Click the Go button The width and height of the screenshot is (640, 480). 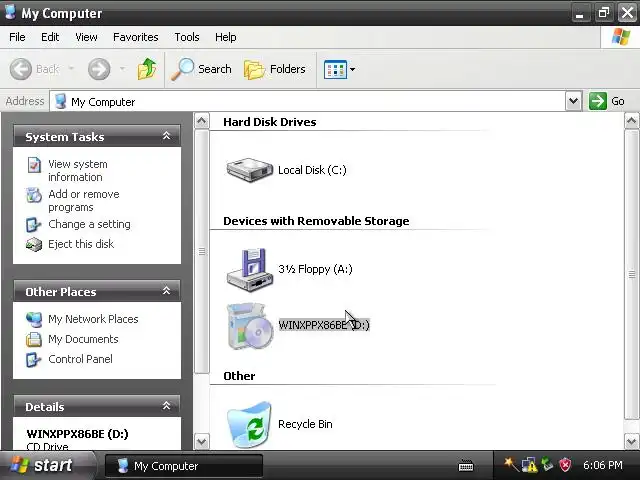(x=607, y=101)
